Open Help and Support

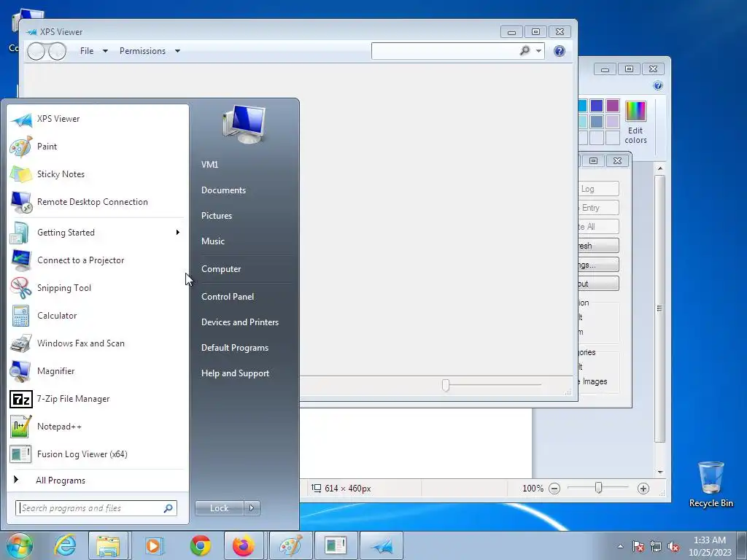pyautogui.click(x=236, y=374)
